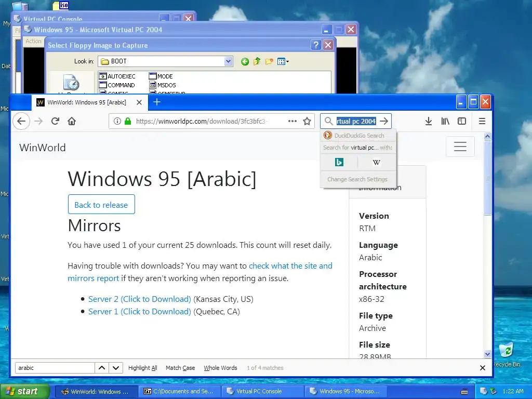Submit search with the arrow button
Viewport: 532px width, 399px height.
tap(384, 121)
